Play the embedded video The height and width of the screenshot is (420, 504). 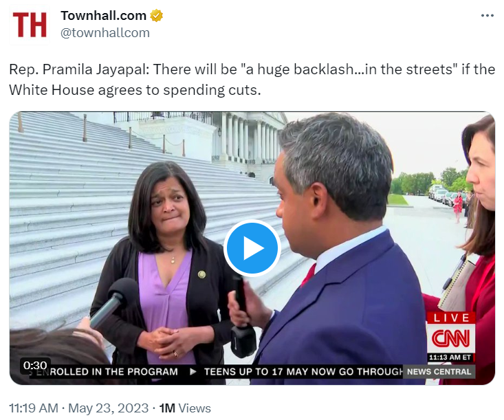(x=252, y=247)
